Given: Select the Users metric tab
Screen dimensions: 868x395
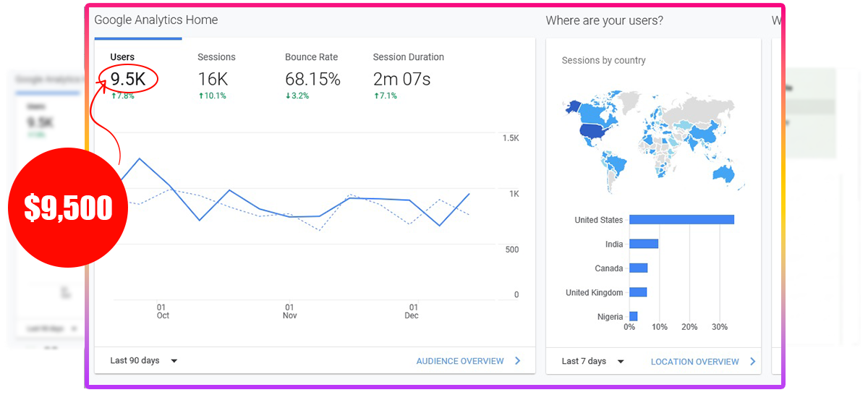Looking at the screenshot, I should coord(122,57).
